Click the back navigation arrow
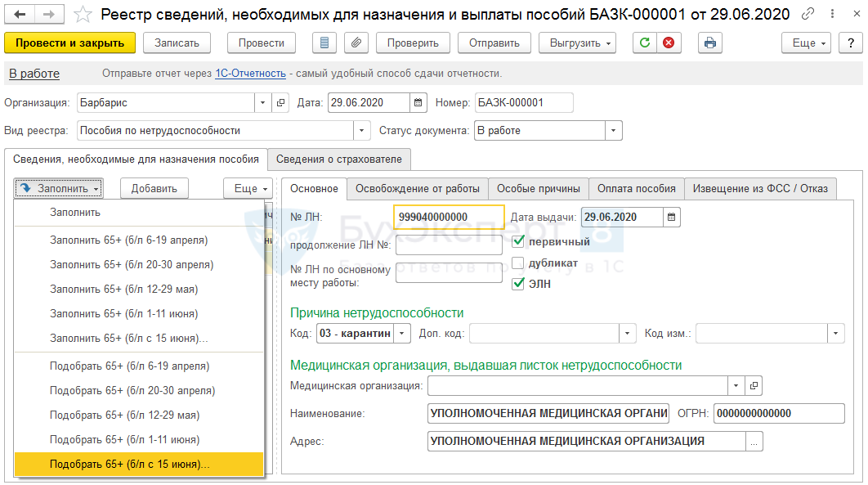 [x=20, y=15]
